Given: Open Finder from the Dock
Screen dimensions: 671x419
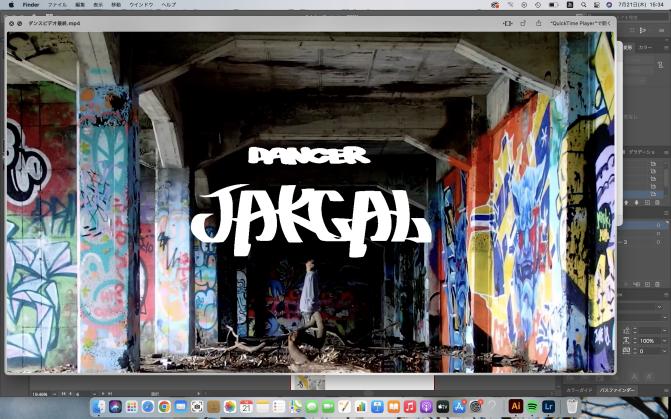Looking at the screenshot, I should 99,406.
